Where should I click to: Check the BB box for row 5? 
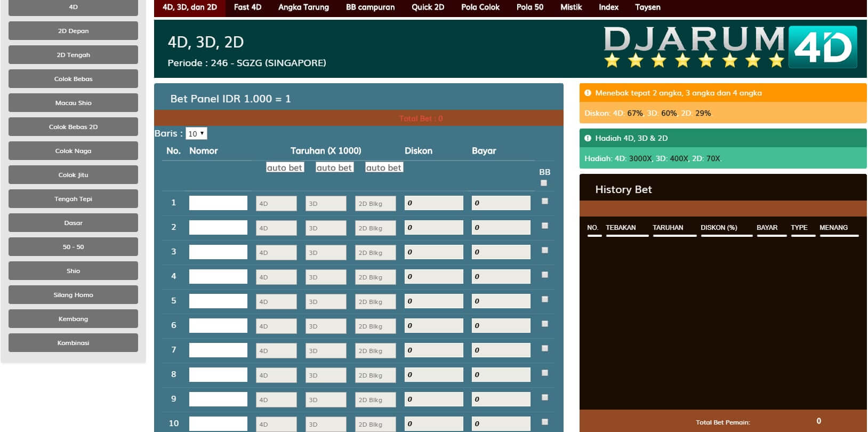(544, 299)
